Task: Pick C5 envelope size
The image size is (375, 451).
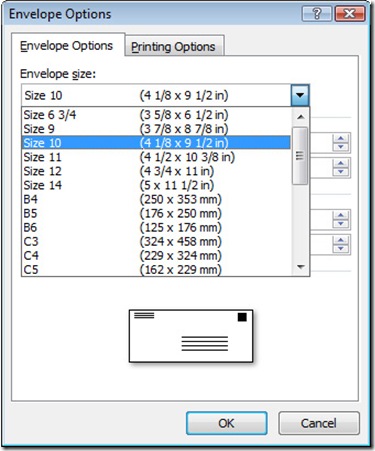Action: coord(156,269)
